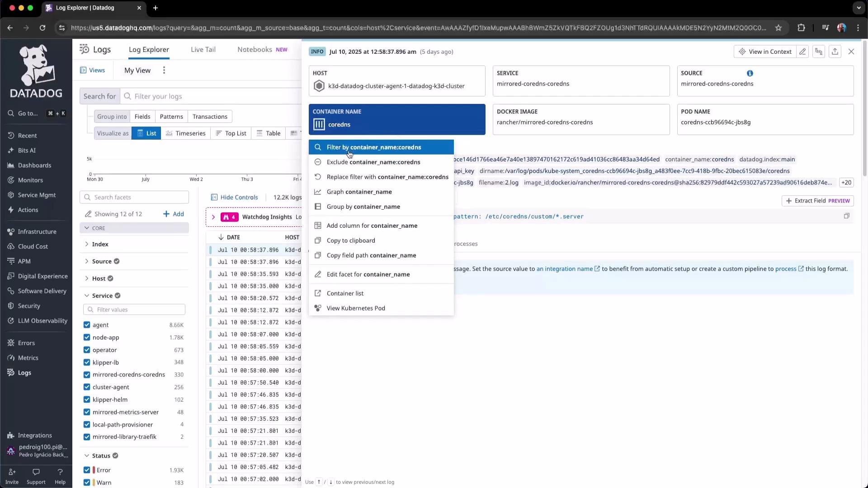Select Exclude container_name:coredns
The height and width of the screenshot is (488, 868).
click(381, 162)
